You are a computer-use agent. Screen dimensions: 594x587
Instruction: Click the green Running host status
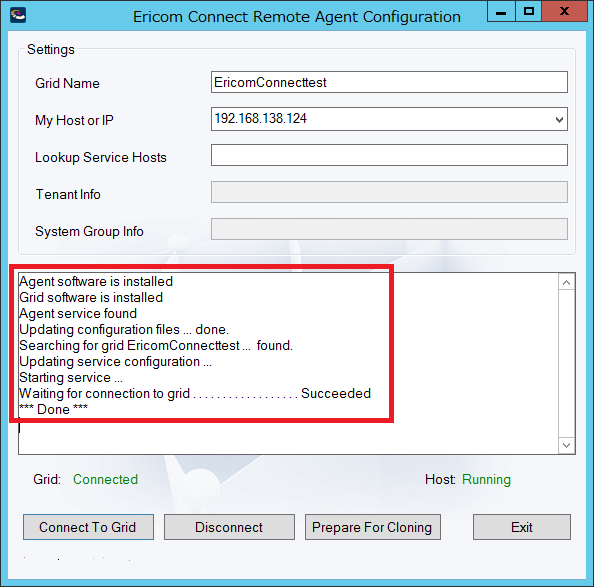click(x=486, y=479)
